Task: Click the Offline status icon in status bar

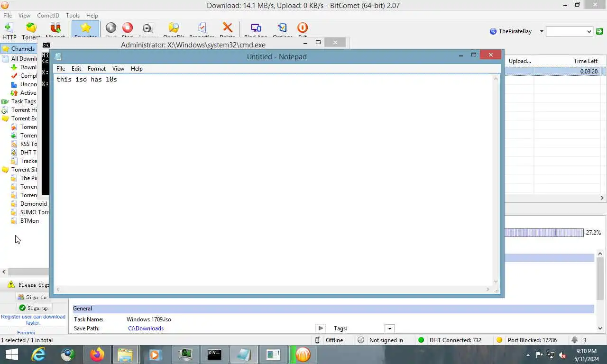Action: (317, 340)
